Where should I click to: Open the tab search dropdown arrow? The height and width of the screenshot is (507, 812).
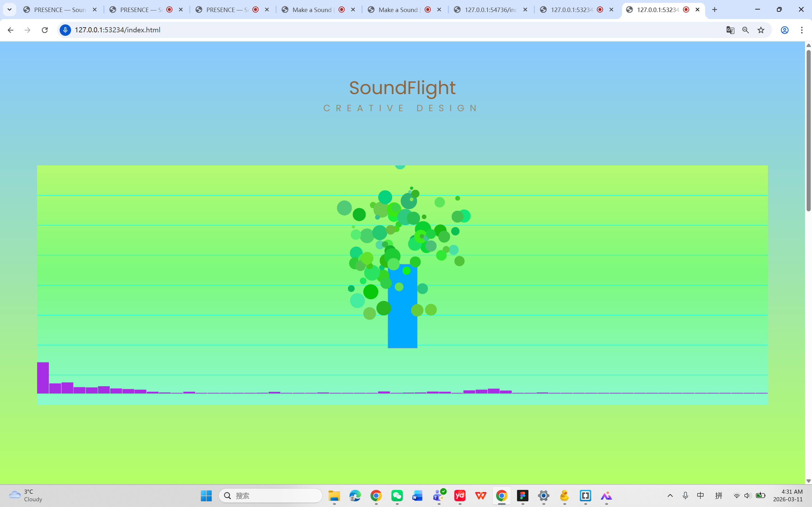[10, 10]
